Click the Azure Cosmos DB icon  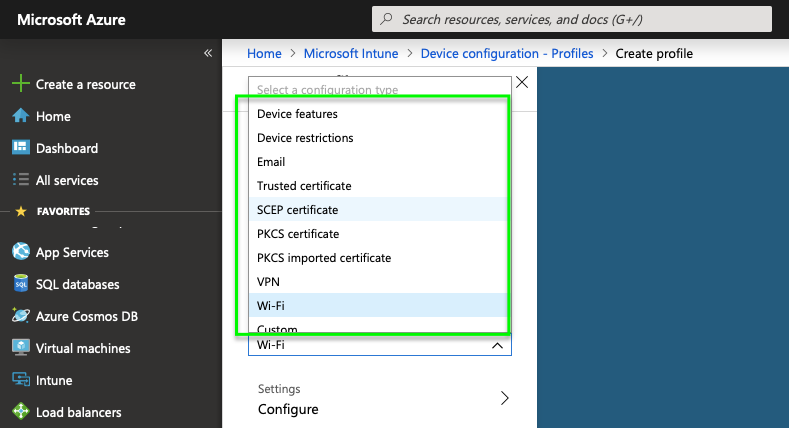pos(20,316)
